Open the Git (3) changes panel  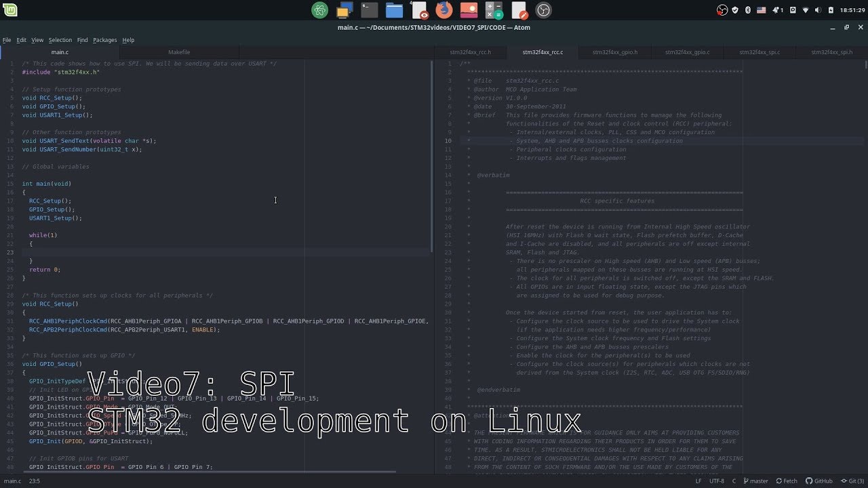click(852, 481)
